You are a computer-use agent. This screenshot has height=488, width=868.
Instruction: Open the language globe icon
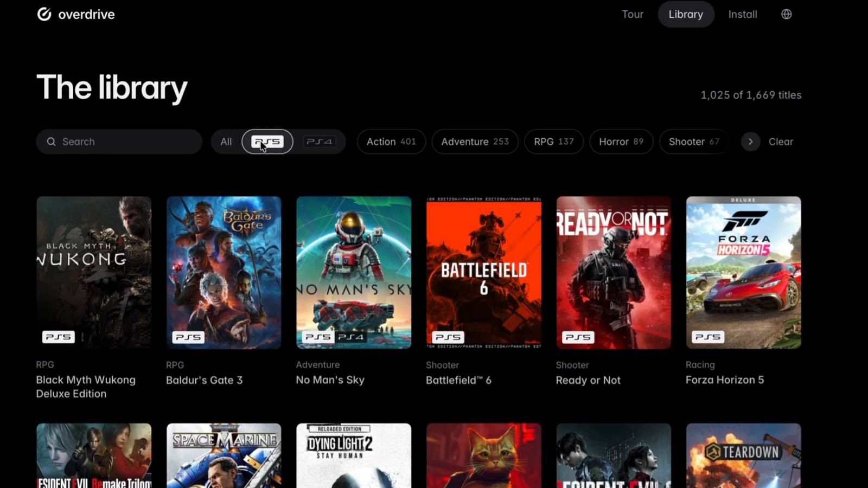pos(786,14)
